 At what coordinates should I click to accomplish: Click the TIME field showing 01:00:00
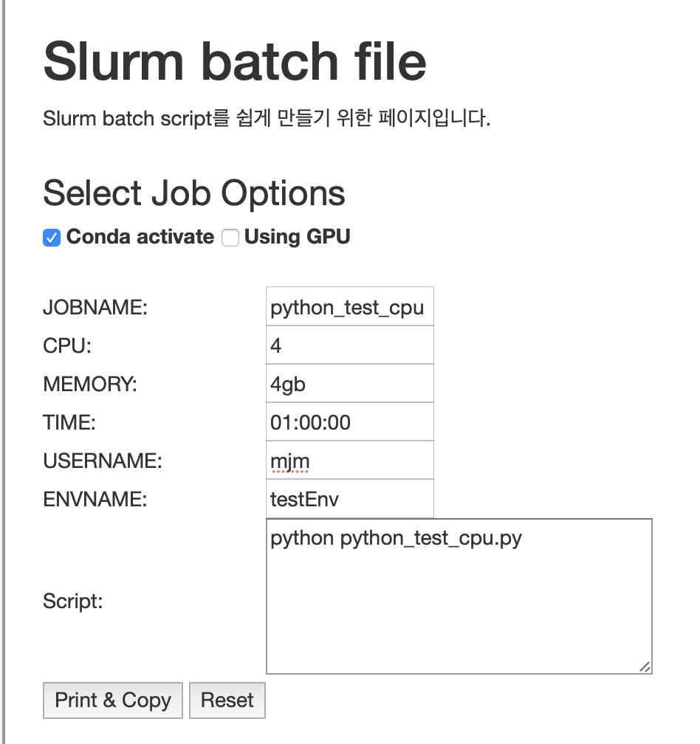pos(349,422)
